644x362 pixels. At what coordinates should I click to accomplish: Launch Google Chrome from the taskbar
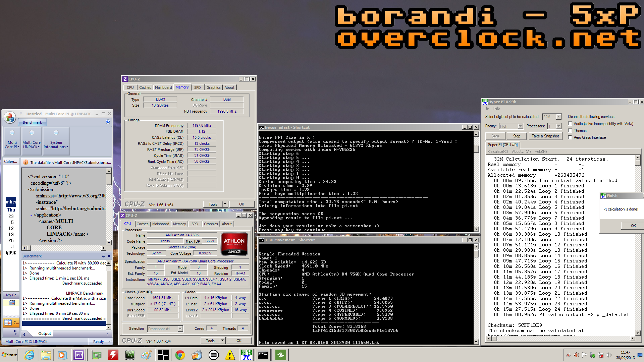(180, 355)
